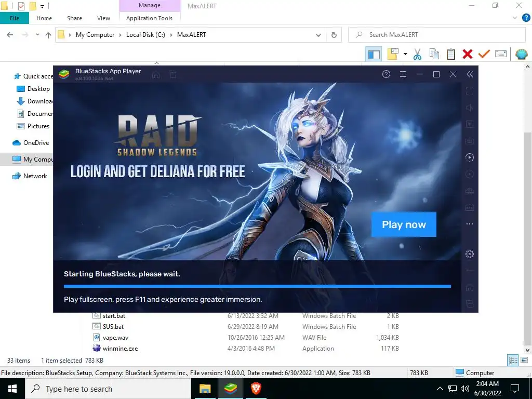Open the recent locations dropdown arrow
The height and width of the screenshot is (399, 532).
point(37,35)
